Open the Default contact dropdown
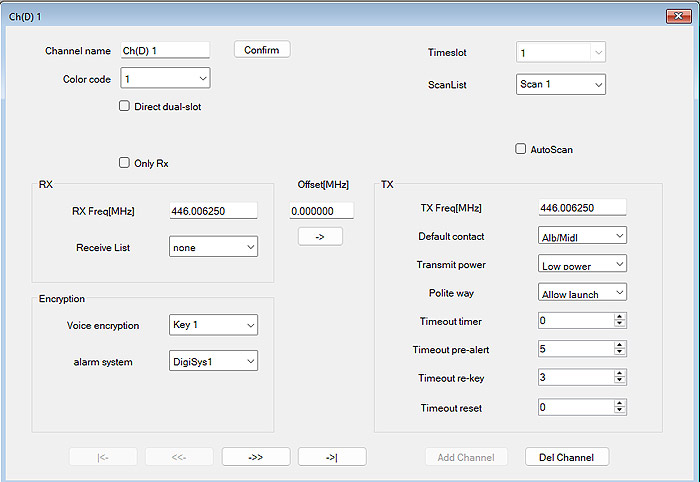Screen dimensions: 700x482 pyautogui.click(x=582, y=236)
